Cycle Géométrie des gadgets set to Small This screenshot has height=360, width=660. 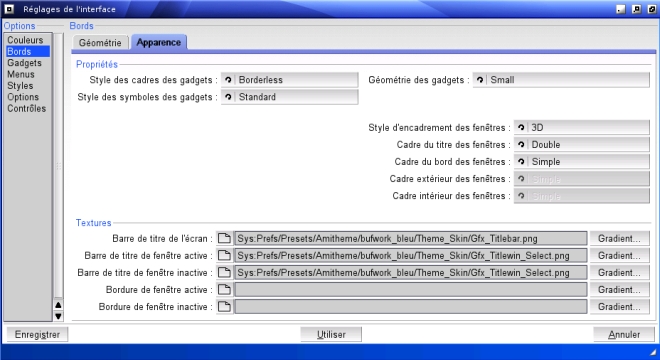pyautogui.click(x=561, y=80)
